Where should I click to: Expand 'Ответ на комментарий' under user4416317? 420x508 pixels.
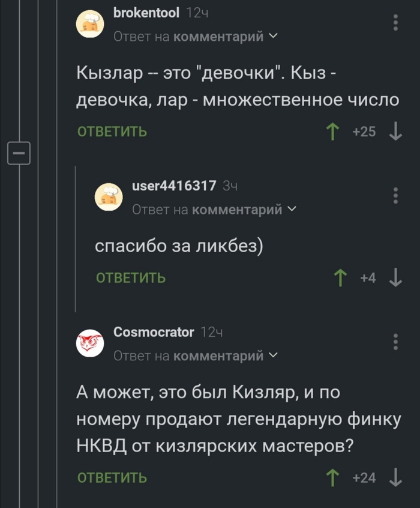214,210
